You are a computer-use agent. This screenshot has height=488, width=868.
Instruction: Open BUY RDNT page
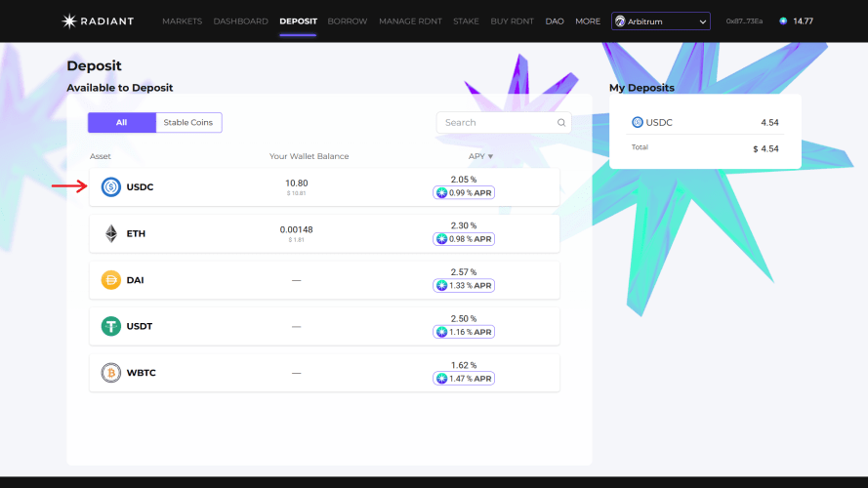coord(512,21)
